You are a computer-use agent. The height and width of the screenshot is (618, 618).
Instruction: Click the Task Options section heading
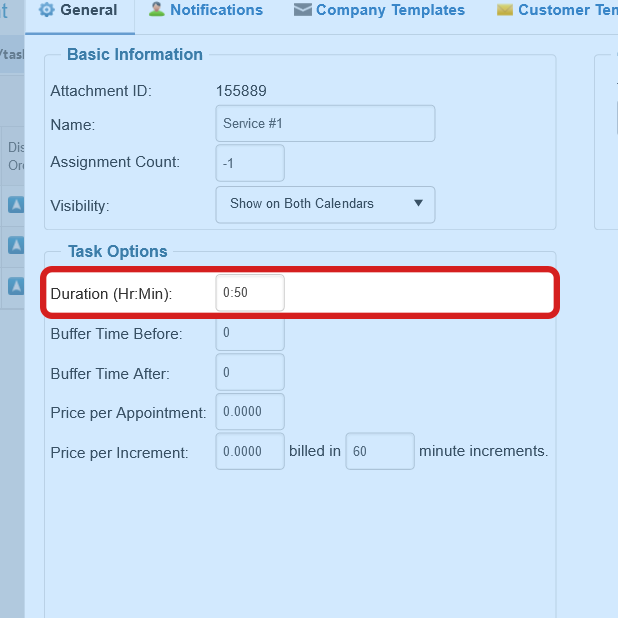118,252
